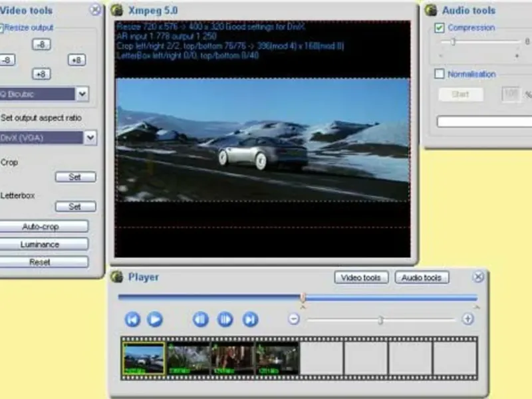Click the bottom +8 resize button
Viewport: 532px width, 399px height.
point(41,74)
